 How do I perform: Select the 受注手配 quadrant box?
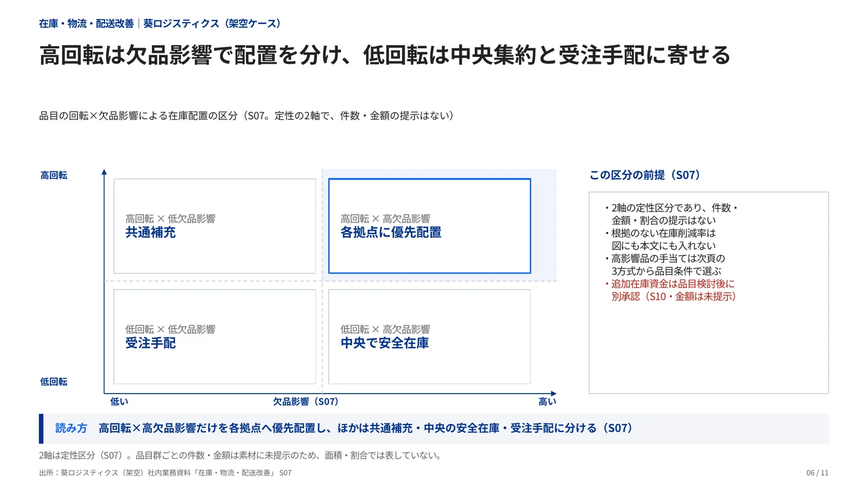coord(215,337)
